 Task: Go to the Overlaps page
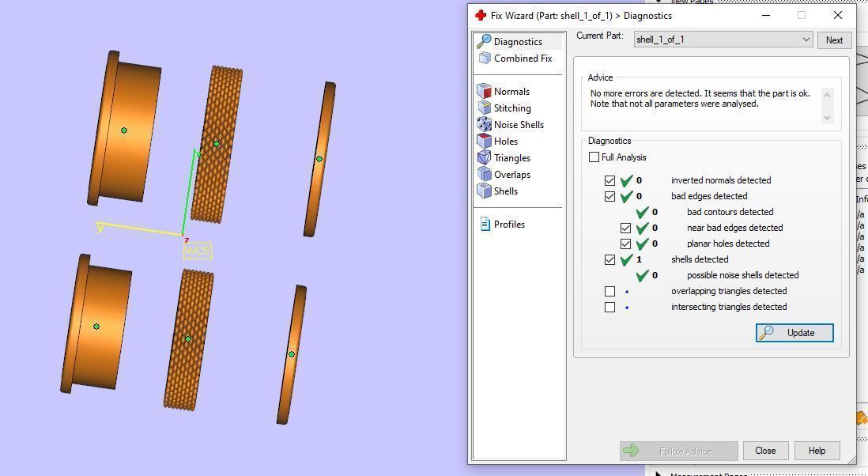[x=512, y=174]
